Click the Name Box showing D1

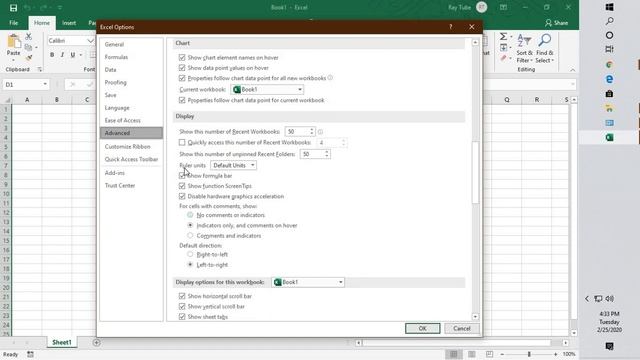(x=22, y=84)
